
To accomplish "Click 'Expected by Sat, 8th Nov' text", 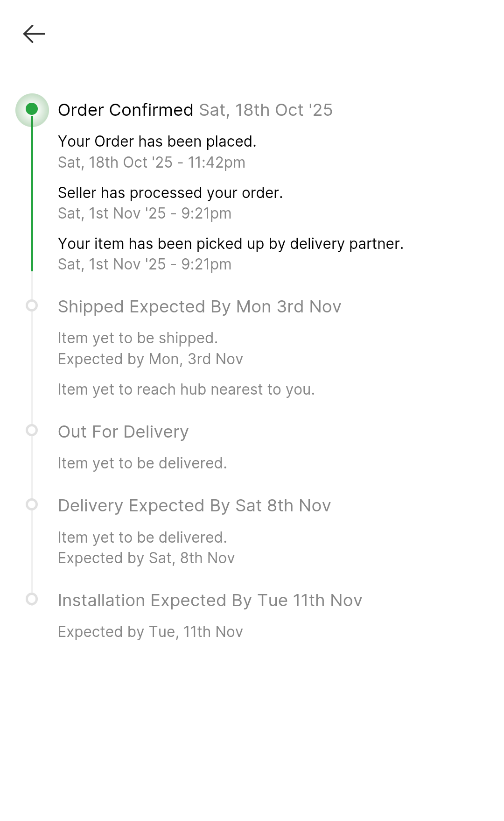I will 146,558.
